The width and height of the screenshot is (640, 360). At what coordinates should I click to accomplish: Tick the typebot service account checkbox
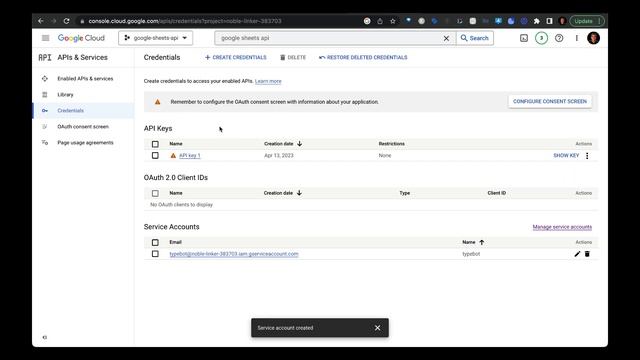click(155, 254)
